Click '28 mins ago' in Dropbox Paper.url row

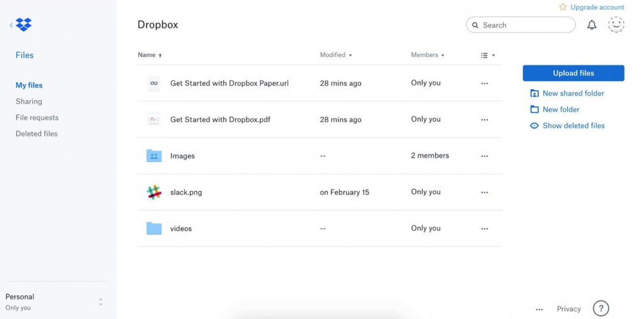pos(341,84)
